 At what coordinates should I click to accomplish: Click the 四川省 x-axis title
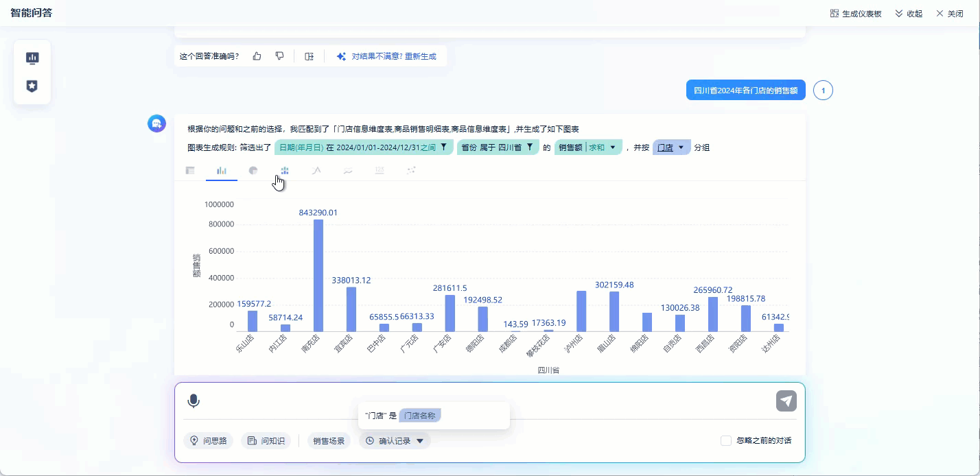click(548, 370)
